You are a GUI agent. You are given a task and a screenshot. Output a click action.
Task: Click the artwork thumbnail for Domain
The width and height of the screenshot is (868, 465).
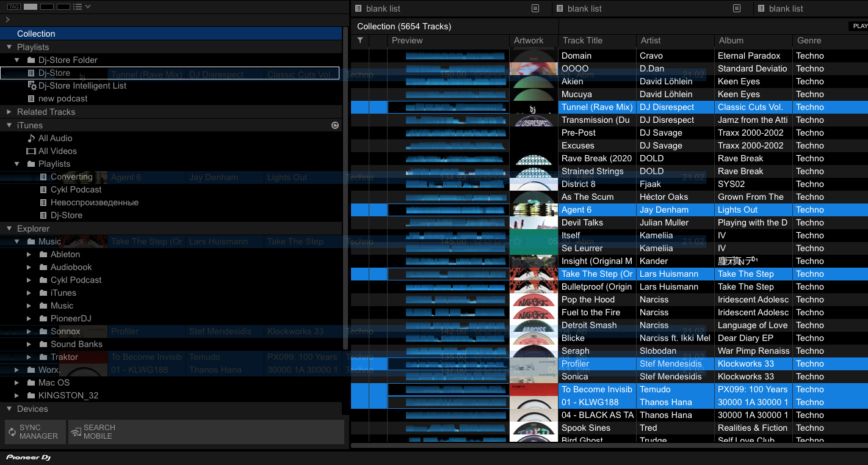click(x=534, y=56)
